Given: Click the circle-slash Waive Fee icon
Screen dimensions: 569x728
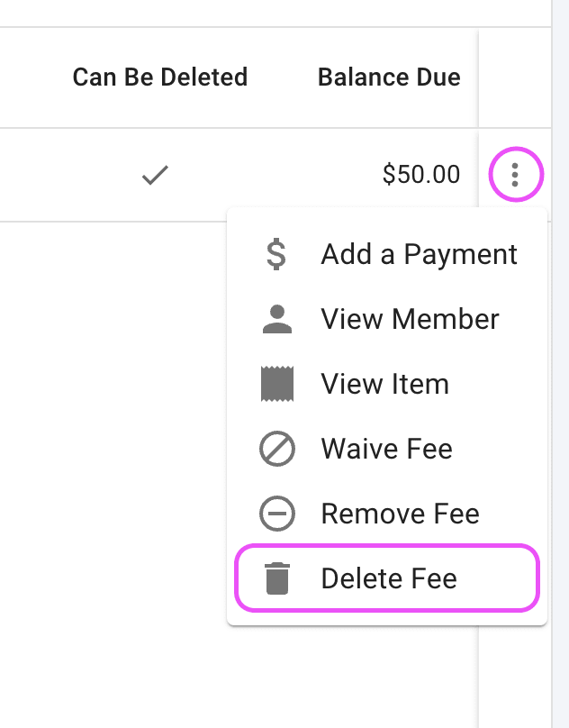Looking at the screenshot, I should (x=276, y=449).
